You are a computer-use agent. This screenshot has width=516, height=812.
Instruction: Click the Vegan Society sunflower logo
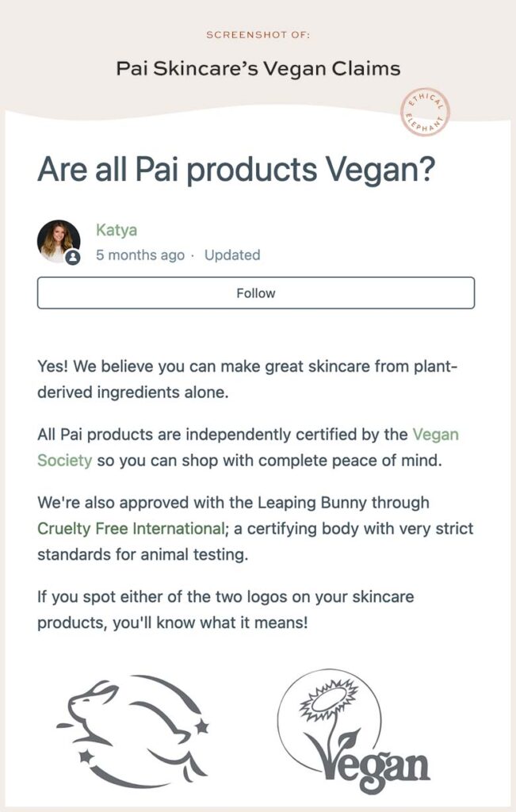354,730
